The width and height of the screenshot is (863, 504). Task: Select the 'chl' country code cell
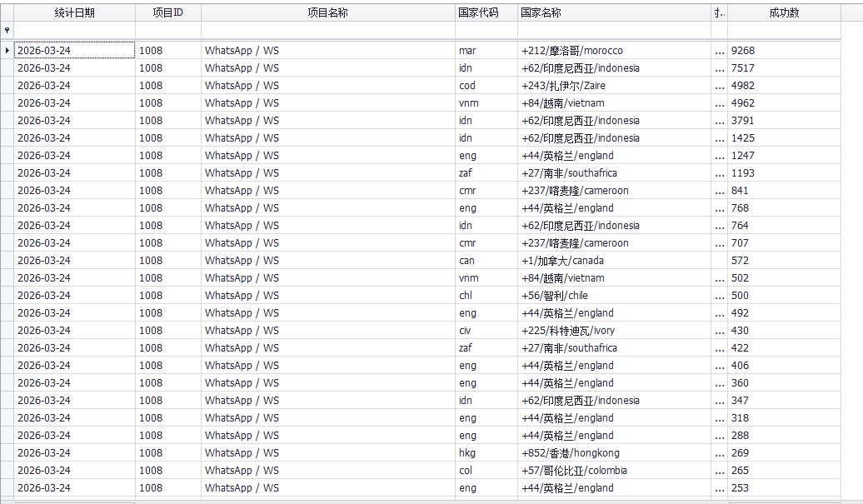486,296
